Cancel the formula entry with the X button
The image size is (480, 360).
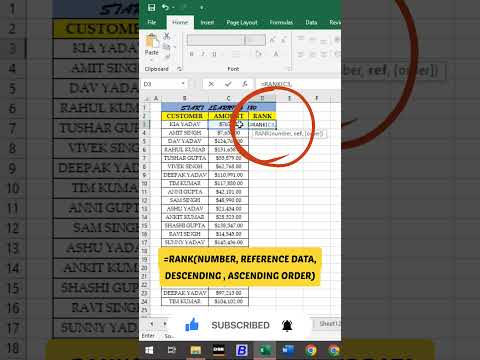211,84
